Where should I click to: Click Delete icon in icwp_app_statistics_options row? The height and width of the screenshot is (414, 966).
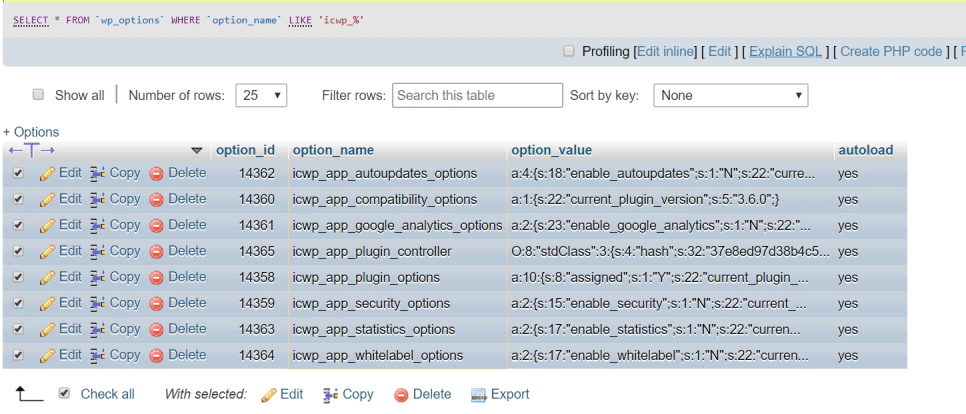click(156, 330)
